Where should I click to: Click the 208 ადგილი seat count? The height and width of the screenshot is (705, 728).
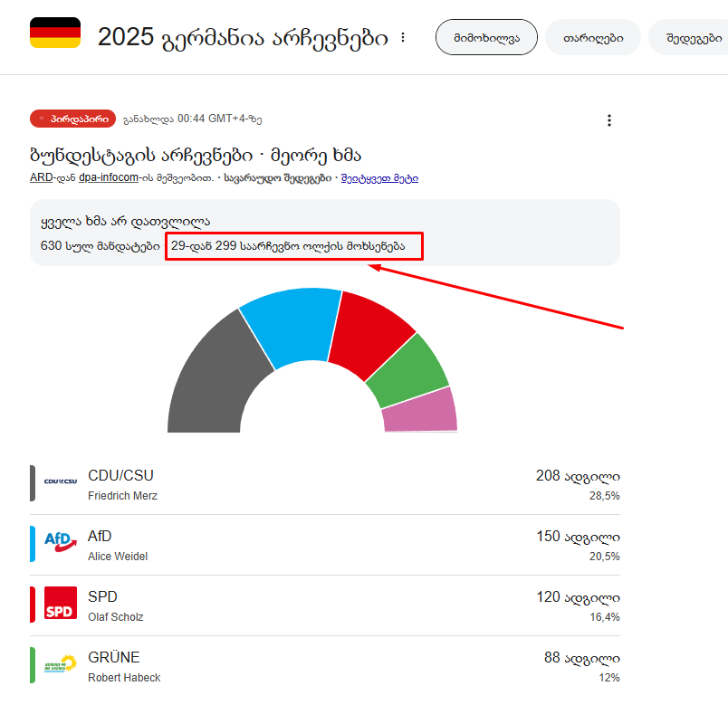click(x=578, y=476)
